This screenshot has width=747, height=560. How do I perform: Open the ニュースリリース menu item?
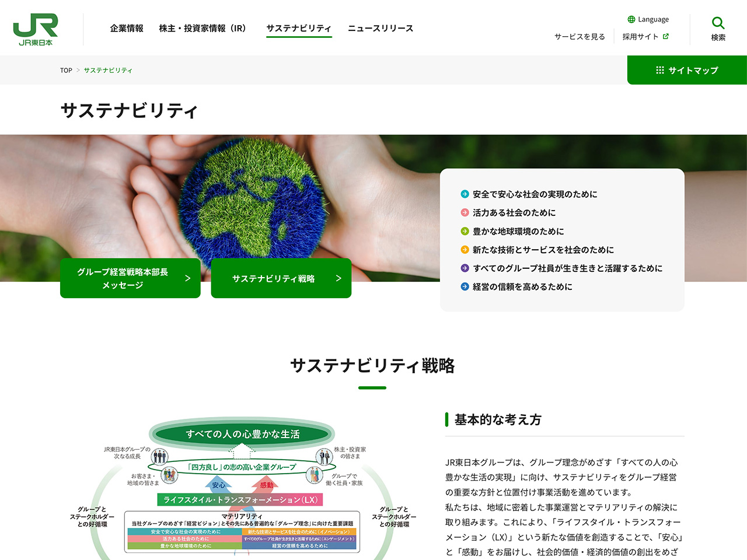click(x=381, y=28)
